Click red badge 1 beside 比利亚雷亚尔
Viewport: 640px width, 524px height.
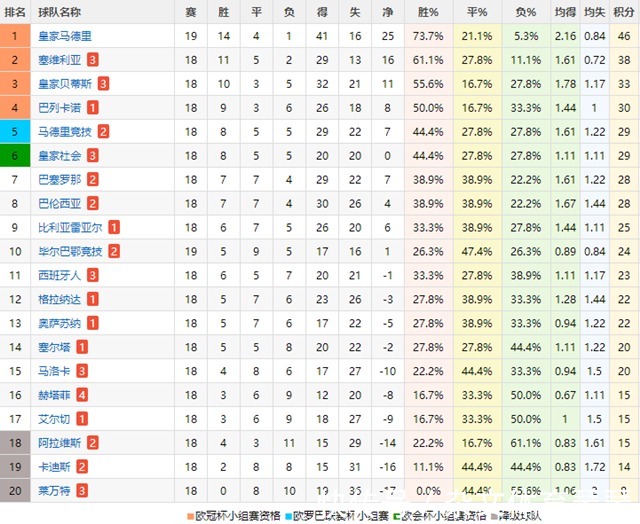(x=114, y=227)
